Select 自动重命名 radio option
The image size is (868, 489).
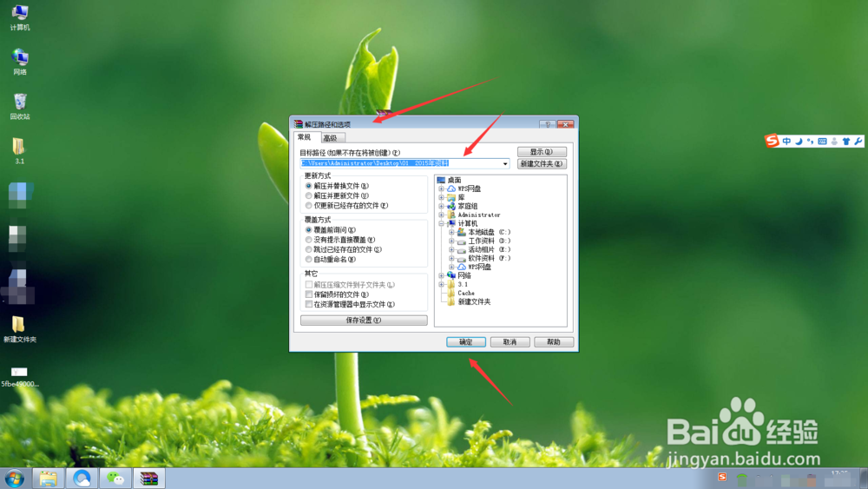[332, 259]
